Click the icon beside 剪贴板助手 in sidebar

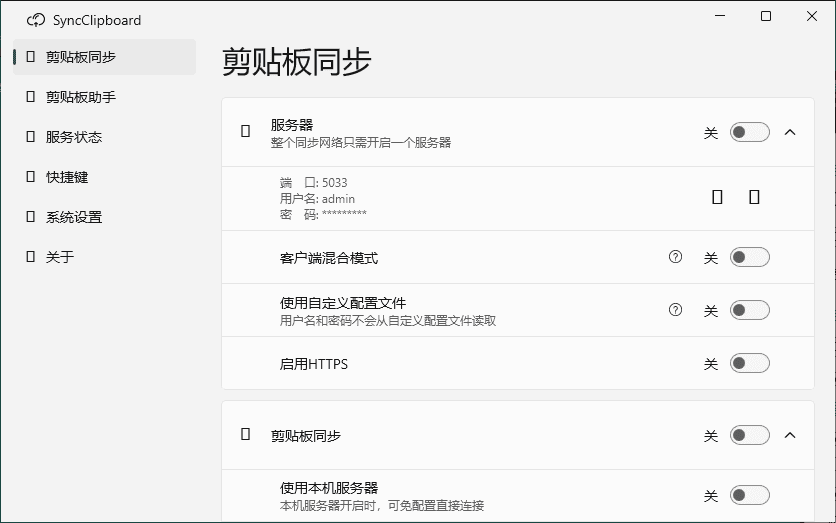[x=30, y=97]
